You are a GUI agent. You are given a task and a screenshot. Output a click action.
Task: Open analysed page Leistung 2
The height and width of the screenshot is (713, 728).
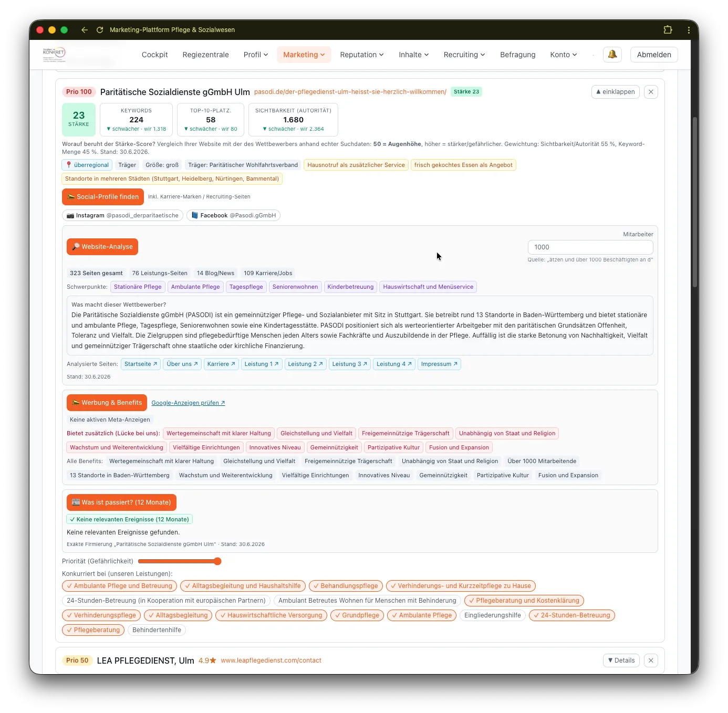point(306,364)
